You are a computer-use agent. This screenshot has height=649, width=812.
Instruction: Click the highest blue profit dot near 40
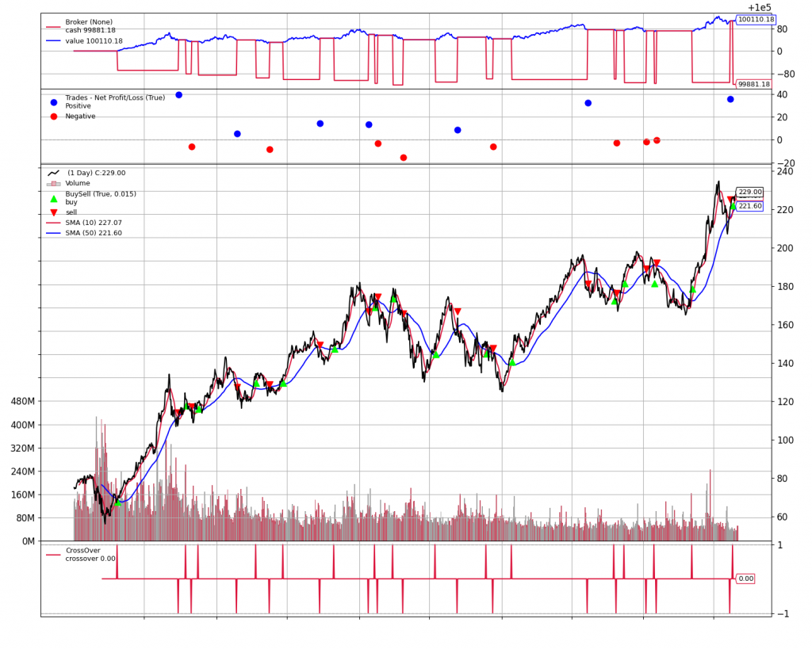(179, 95)
